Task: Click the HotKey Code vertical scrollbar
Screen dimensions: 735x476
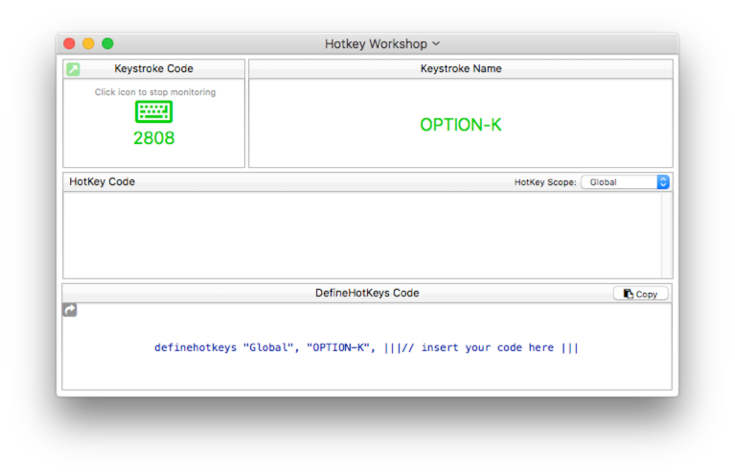Action: tap(667, 235)
